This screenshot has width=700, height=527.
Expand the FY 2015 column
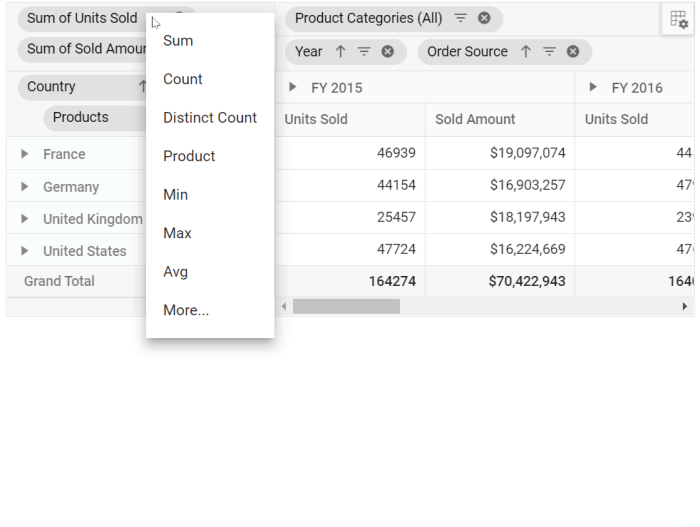point(293,87)
